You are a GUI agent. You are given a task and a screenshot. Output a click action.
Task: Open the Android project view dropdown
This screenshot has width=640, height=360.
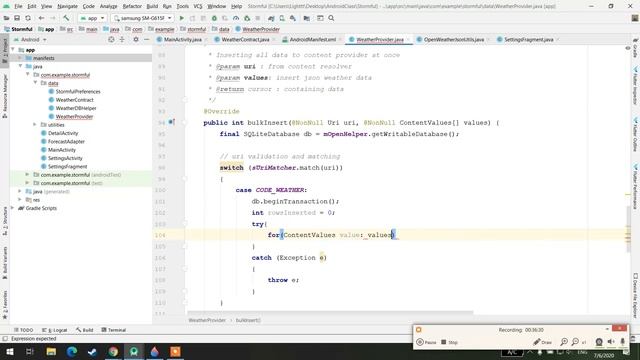point(30,40)
